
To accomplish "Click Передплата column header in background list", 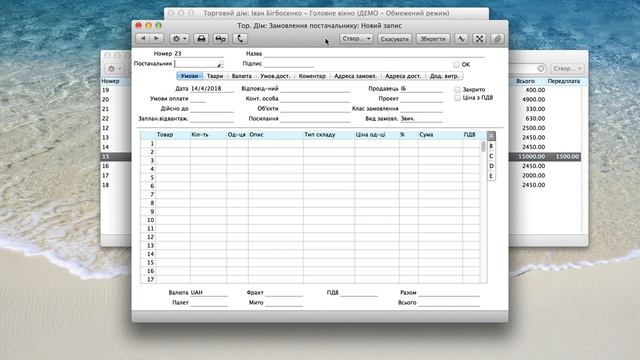I will click(564, 81).
